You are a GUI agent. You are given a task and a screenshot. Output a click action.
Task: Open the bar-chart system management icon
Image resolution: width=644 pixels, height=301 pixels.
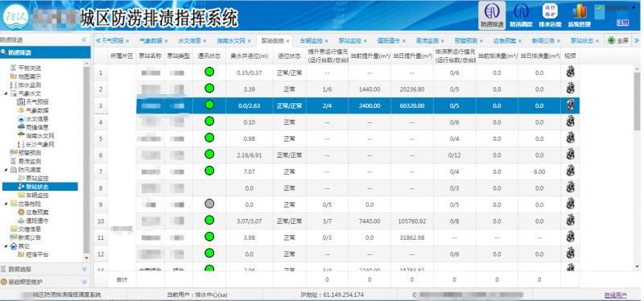(x=579, y=11)
